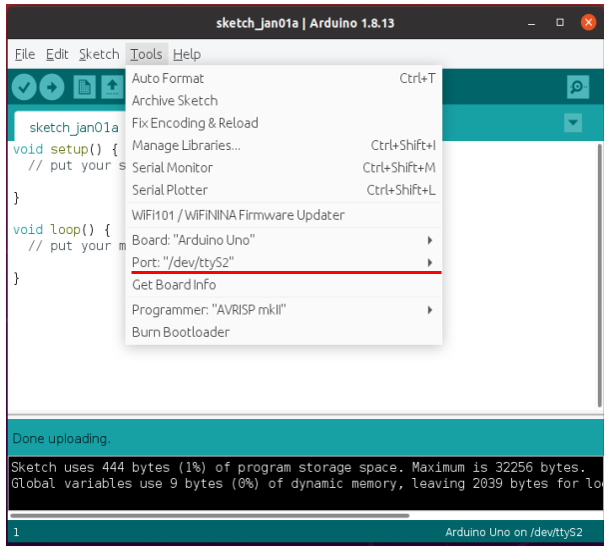Open the tab options dropdown arrow
The width and height of the screenshot is (608, 550).
(573, 123)
